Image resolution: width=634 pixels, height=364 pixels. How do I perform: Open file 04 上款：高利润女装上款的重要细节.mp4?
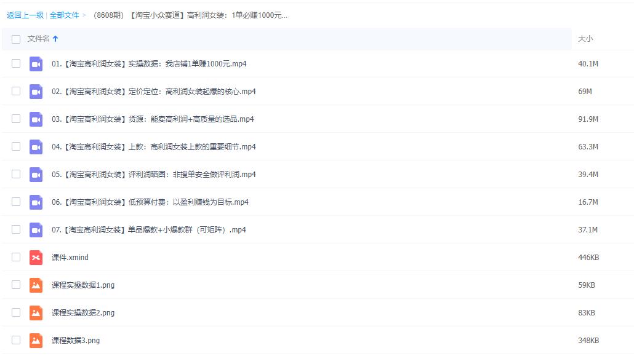pyautogui.click(x=154, y=147)
